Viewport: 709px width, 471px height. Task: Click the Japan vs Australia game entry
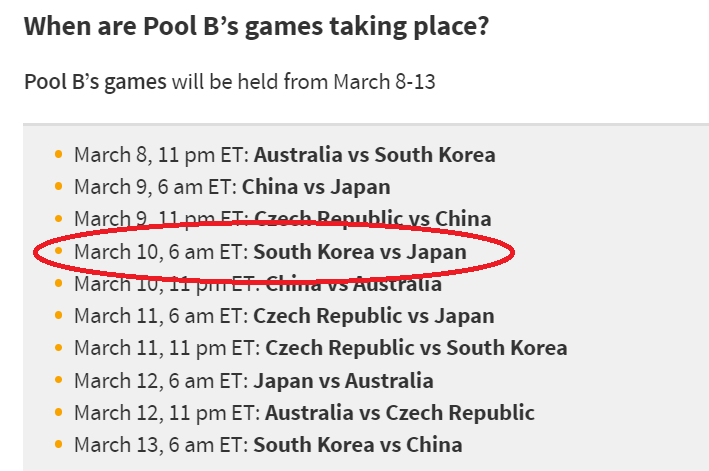(343, 381)
